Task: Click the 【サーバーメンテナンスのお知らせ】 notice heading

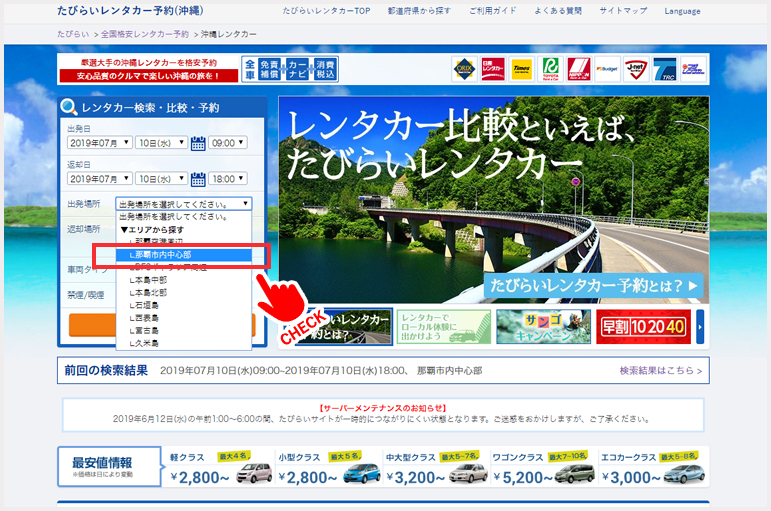Action: (383, 408)
